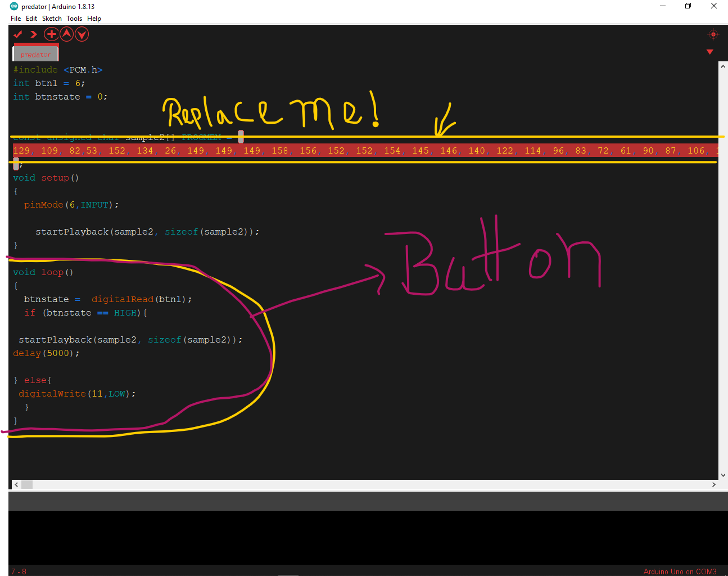Viewport: 728px width, 576px height.
Task: Click the vertical scrollbar up arrow
Action: pyautogui.click(x=723, y=66)
